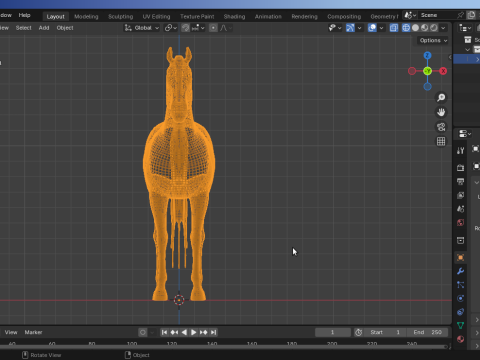Open the Object Data green triangle tab
Screen dimensions: 480x360
[x=460, y=325]
